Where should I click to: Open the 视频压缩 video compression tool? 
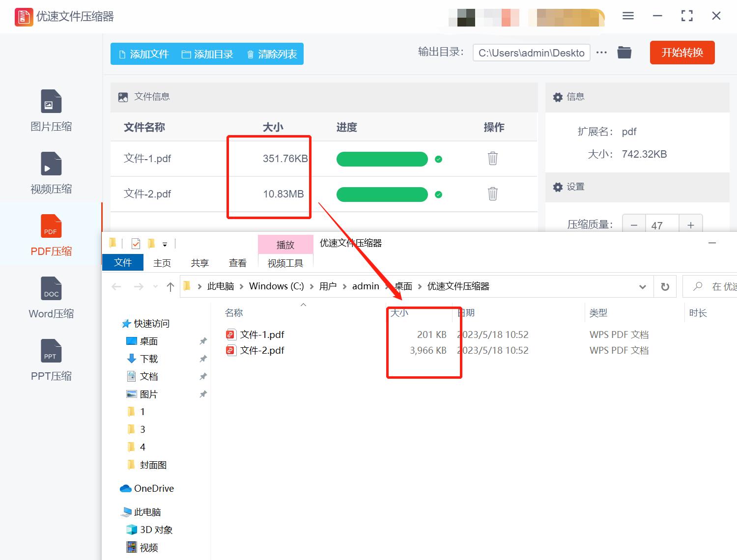click(x=51, y=173)
